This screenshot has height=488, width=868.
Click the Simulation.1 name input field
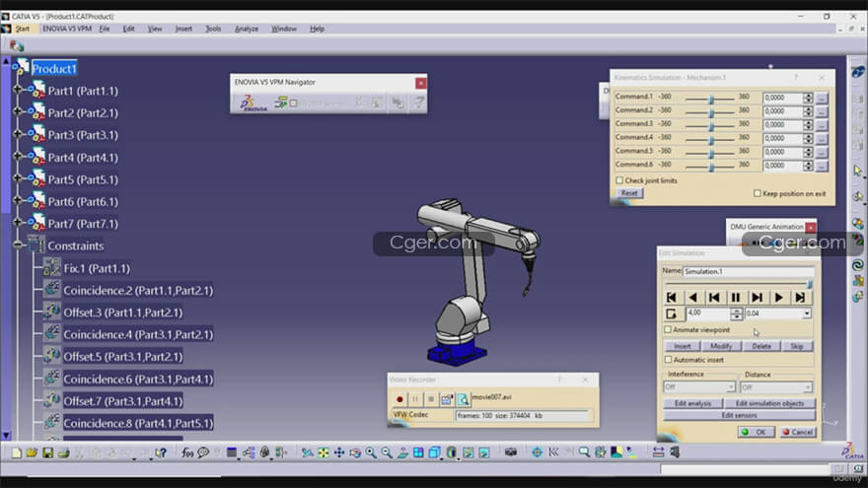(749, 272)
